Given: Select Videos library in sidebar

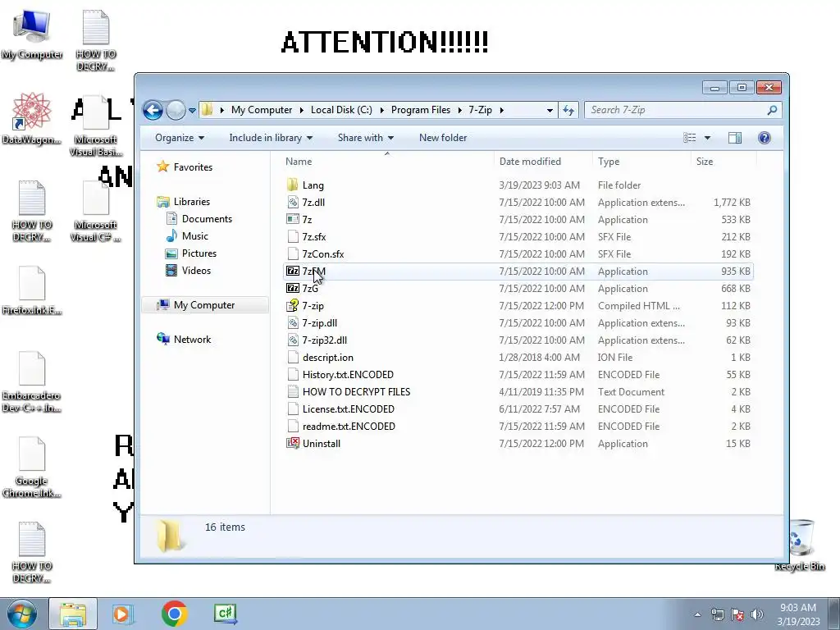Looking at the screenshot, I should pos(196,271).
